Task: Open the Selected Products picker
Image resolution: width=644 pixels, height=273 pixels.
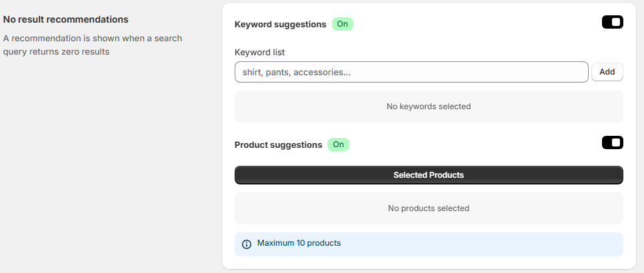Action: pos(429,175)
